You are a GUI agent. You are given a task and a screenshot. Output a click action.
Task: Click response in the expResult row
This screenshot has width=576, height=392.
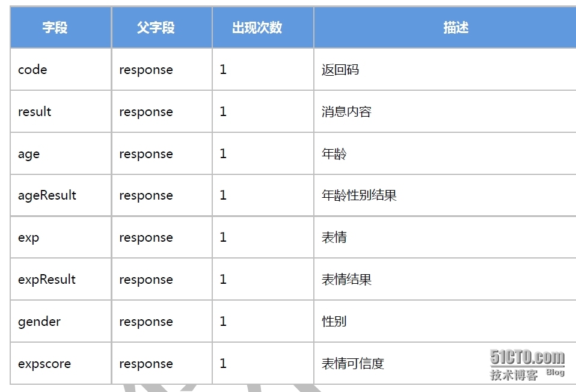pos(146,280)
